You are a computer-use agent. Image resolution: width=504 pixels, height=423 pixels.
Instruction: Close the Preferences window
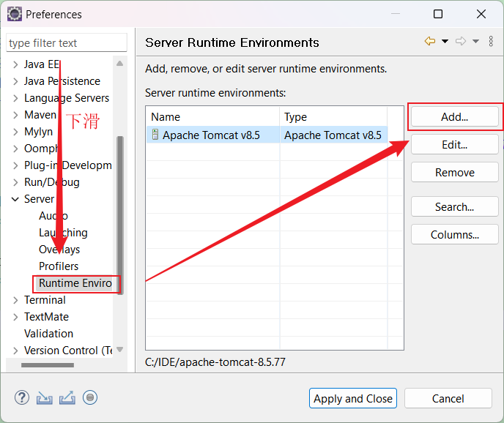481,14
